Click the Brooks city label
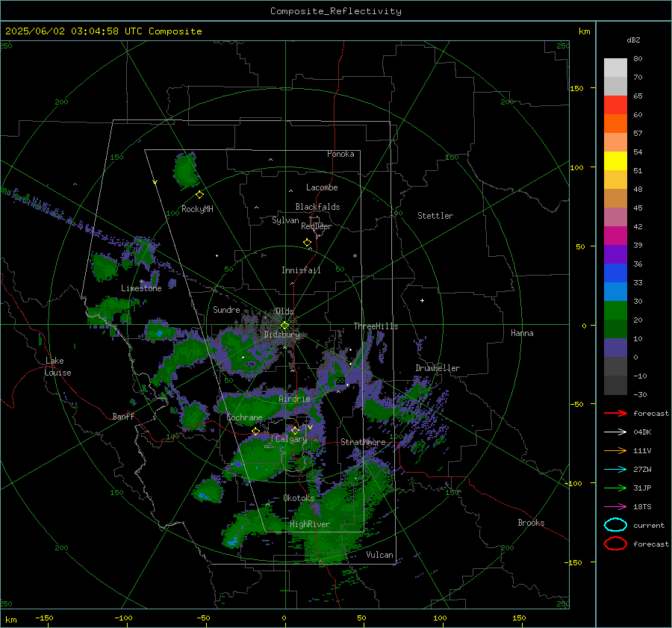Viewport: 672px width, 628px height. [531, 523]
